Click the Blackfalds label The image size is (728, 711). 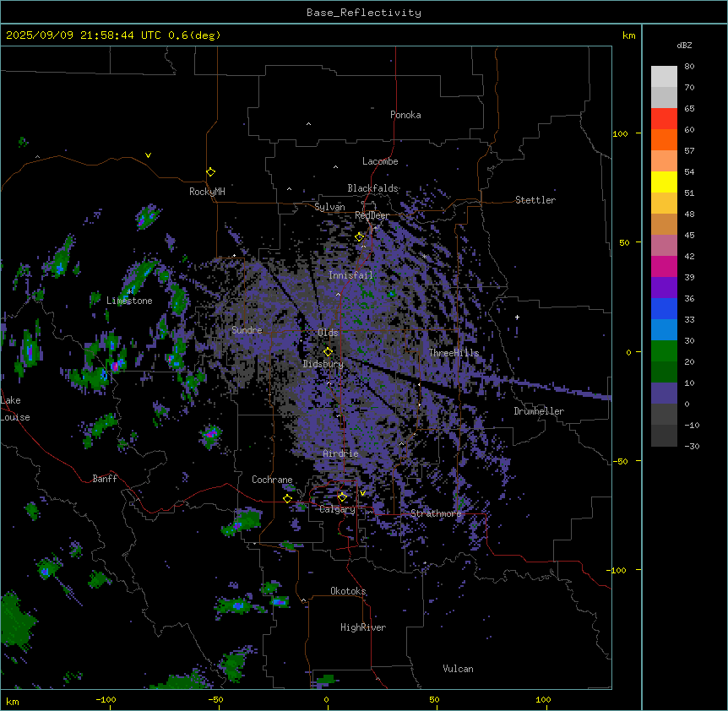point(372,188)
